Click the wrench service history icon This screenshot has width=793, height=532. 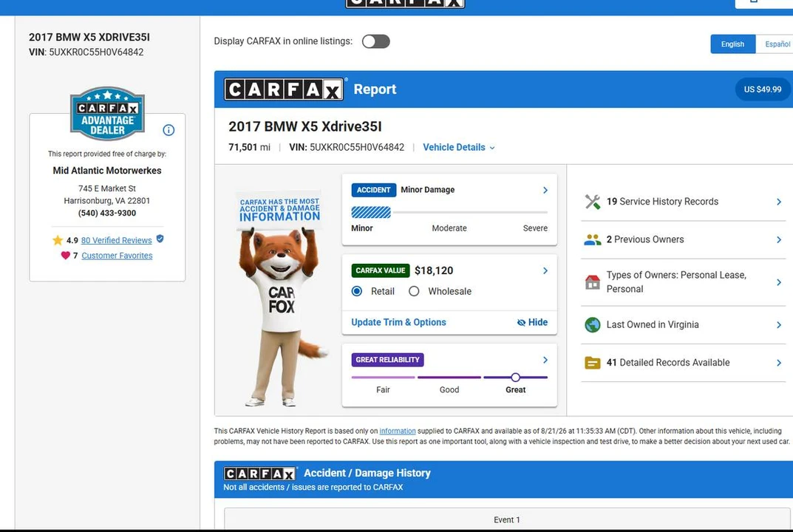(x=592, y=202)
